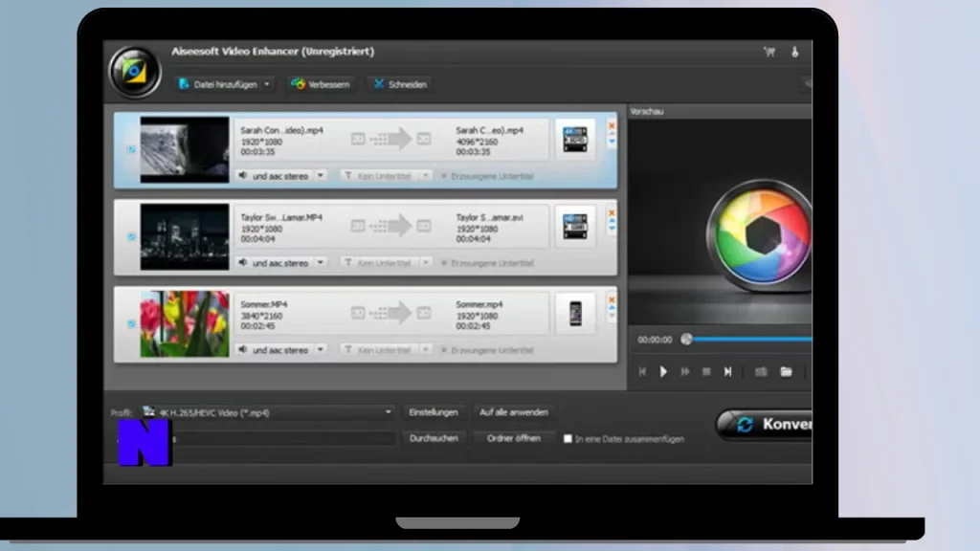The width and height of the screenshot is (980, 551).
Task: Click the speaker icon in Sommer row
Action: (x=243, y=349)
